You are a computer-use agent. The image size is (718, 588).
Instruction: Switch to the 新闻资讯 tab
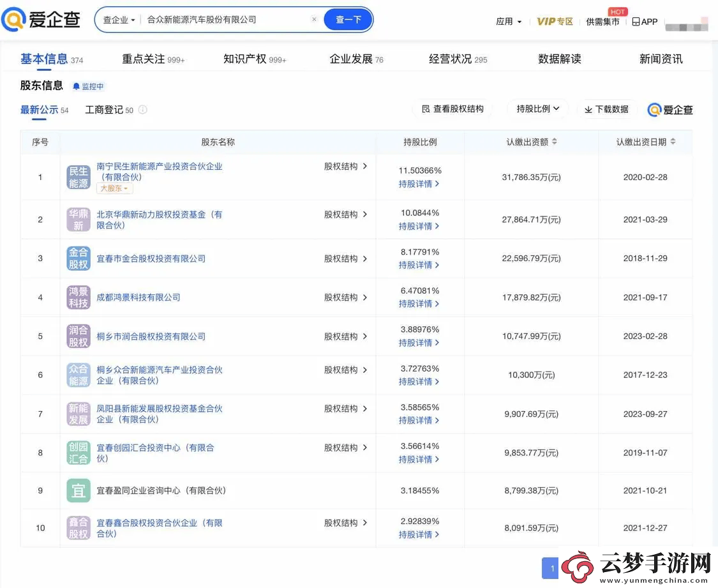click(661, 59)
